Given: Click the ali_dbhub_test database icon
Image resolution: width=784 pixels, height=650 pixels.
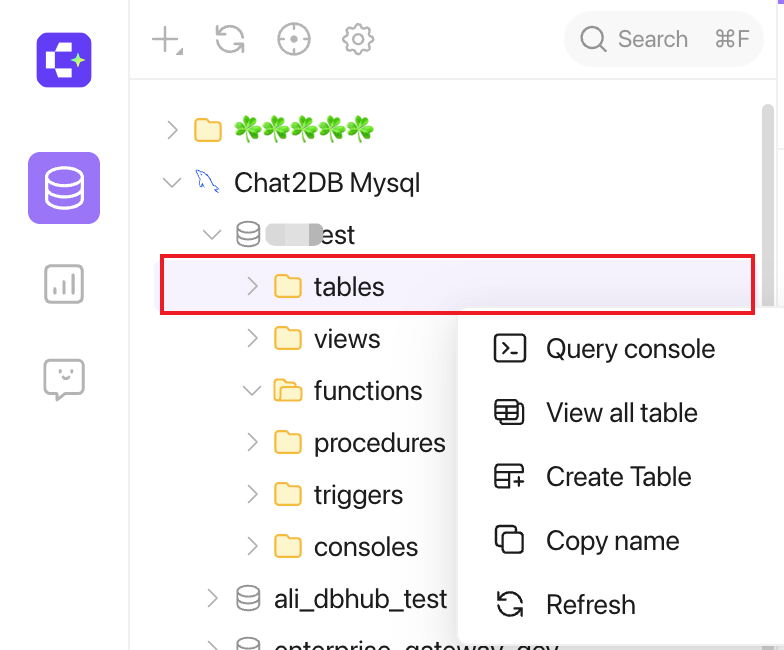Looking at the screenshot, I should 248,598.
